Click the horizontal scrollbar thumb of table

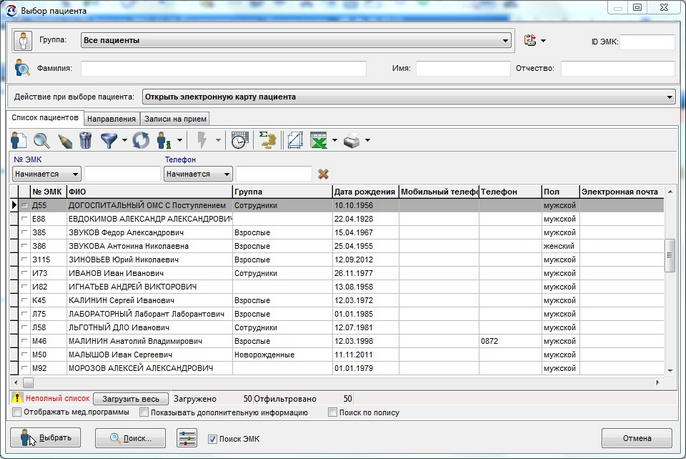[28, 382]
